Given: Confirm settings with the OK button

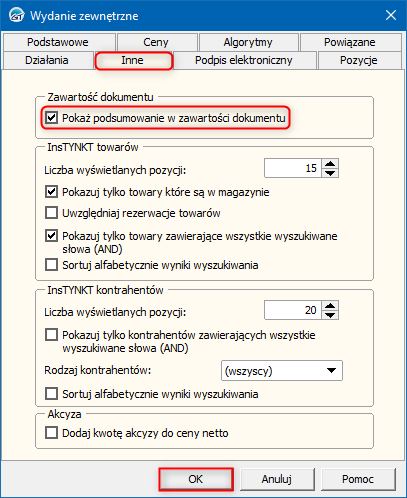Looking at the screenshot, I should pyautogui.click(x=196, y=479).
